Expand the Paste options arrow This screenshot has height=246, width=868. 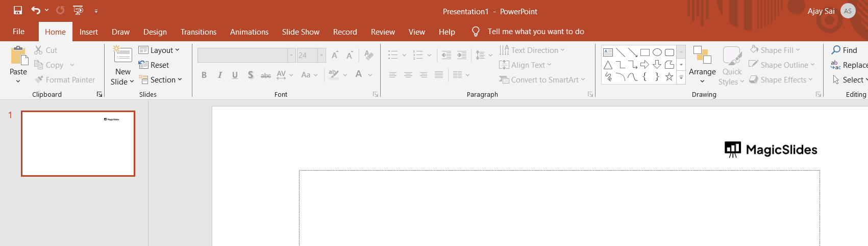tap(18, 81)
